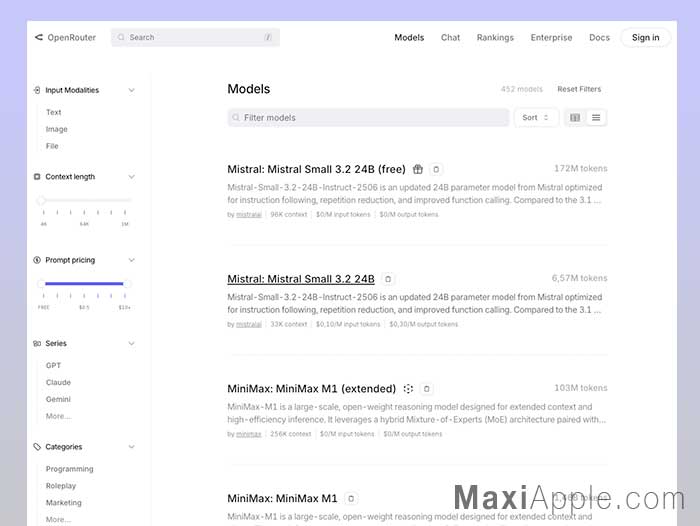Filter by Programming category
The width and height of the screenshot is (700, 526).
70,469
